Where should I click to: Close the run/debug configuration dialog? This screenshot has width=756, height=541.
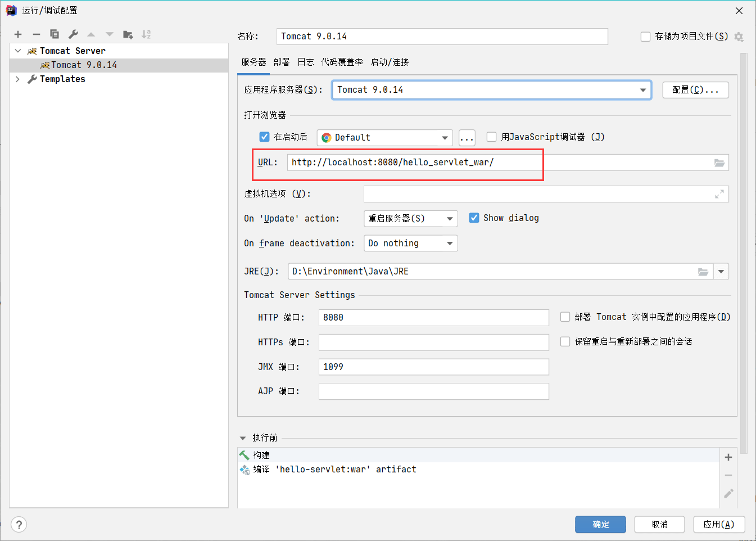pyautogui.click(x=739, y=11)
